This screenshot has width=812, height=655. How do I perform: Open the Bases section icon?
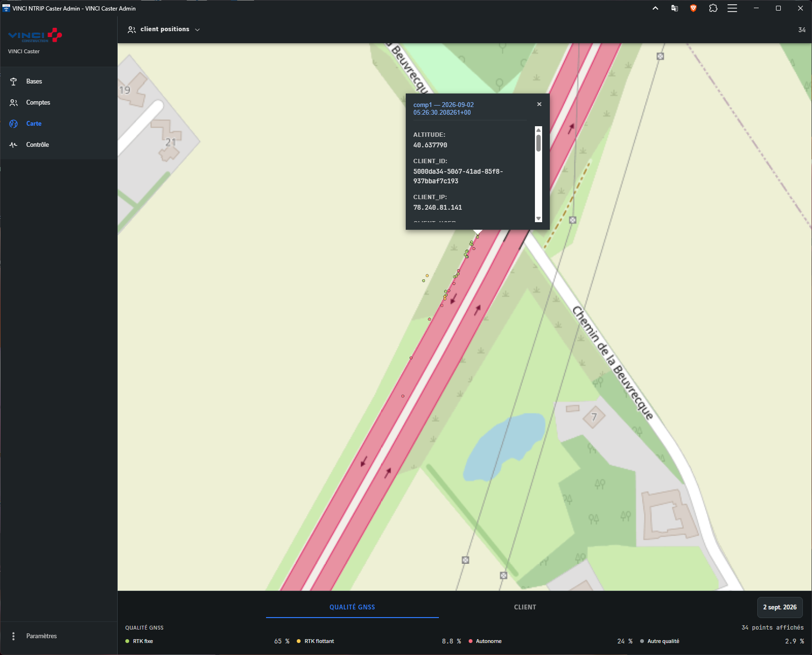tap(13, 82)
